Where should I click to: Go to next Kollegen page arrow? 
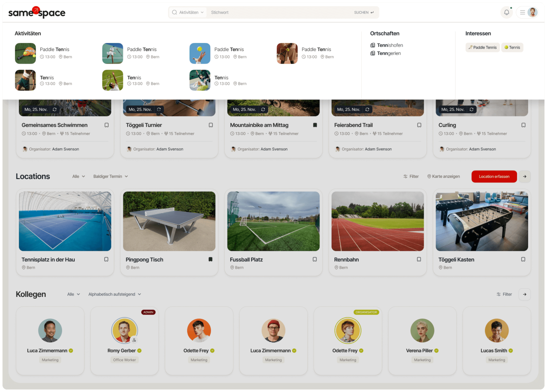[x=524, y=294]
